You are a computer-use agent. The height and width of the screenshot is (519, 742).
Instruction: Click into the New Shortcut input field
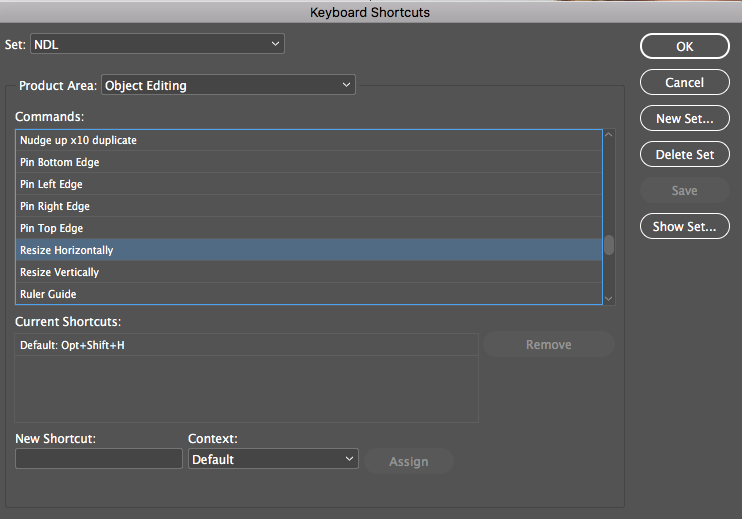point(99,459)
